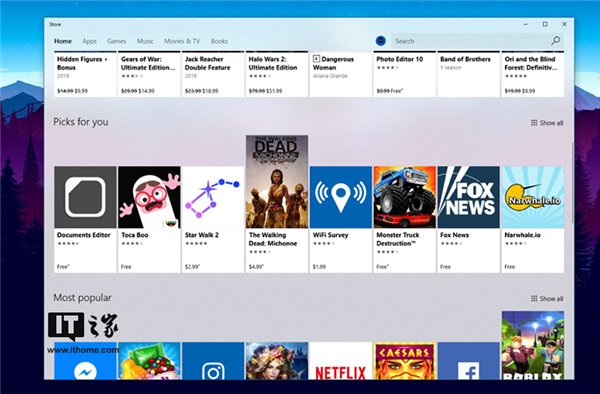Open Dangerous Woman album by Ariana Grande
Viewport: 600px width, 394px height.
[341, 74]
